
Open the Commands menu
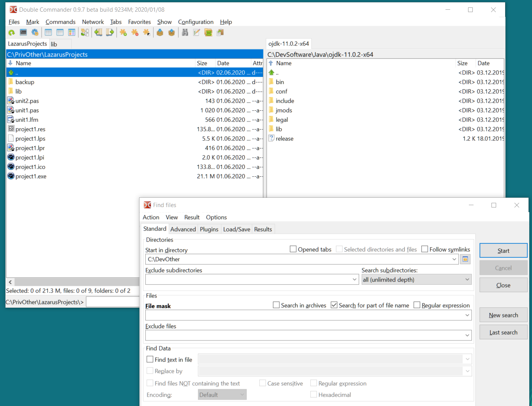60,22
